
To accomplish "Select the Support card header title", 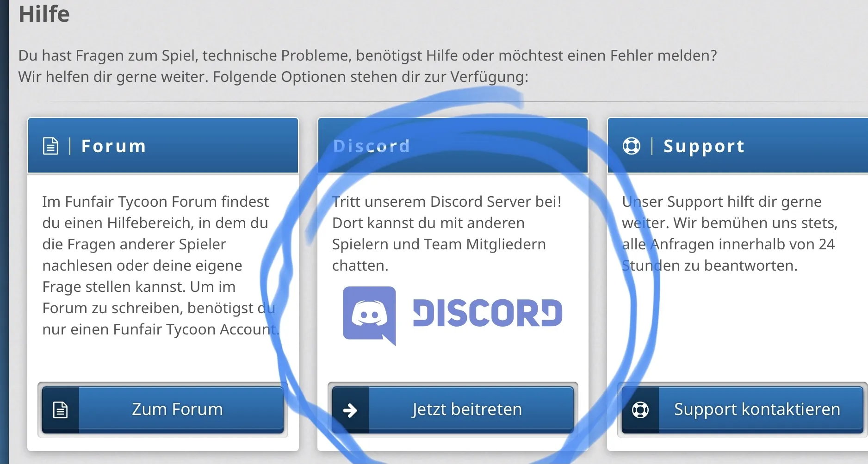I will (704, 146).
